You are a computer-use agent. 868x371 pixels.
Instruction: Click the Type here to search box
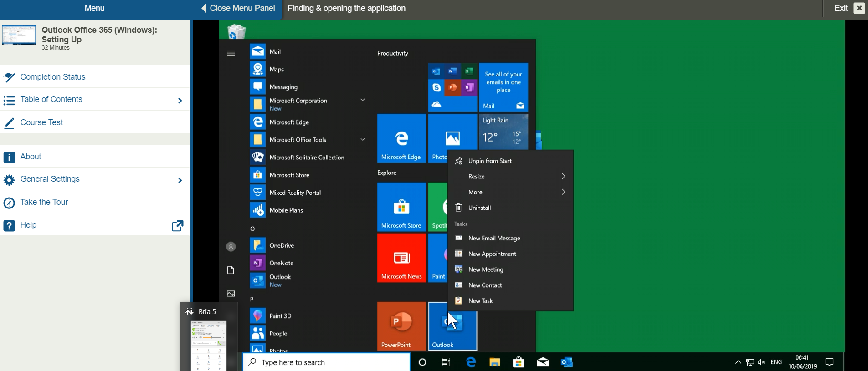(326, 362)
